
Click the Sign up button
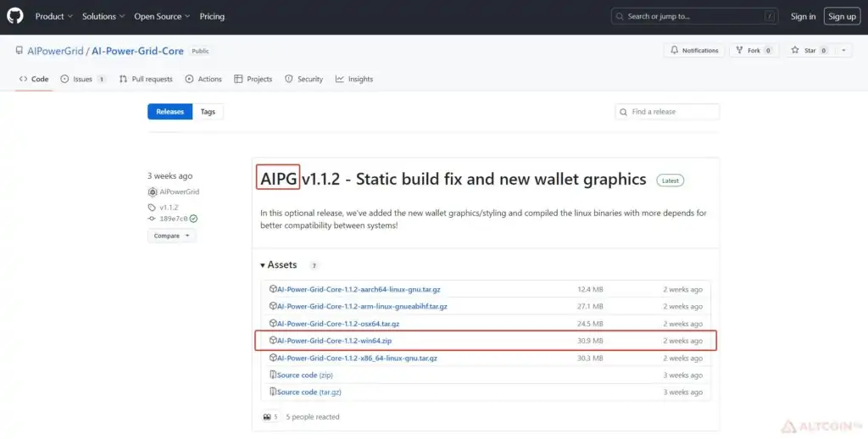842,17
